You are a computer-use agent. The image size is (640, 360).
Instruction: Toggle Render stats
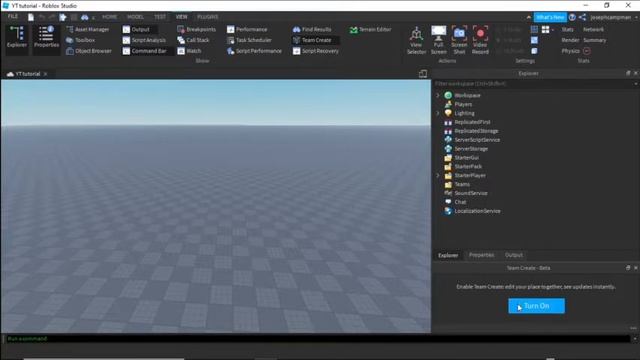click(570, 40)
